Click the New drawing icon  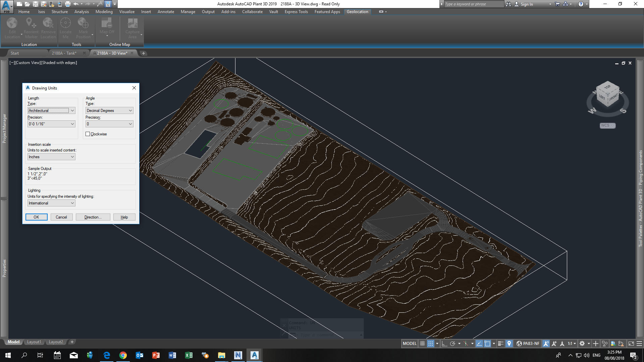pyautogui.click(x=19, y=4)
